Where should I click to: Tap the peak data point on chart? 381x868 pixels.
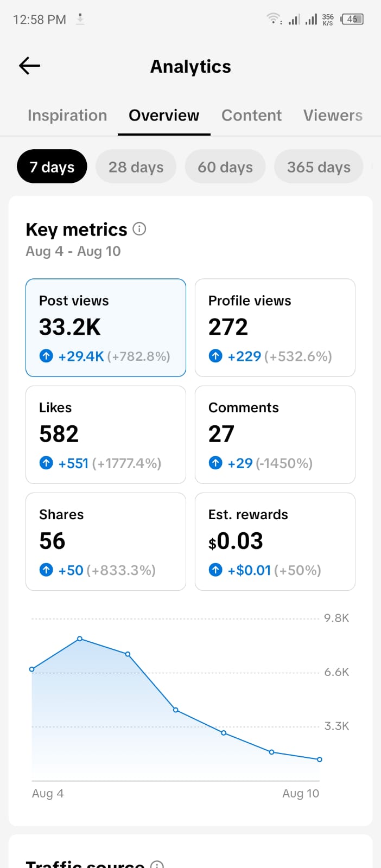(x=80, y=639)
